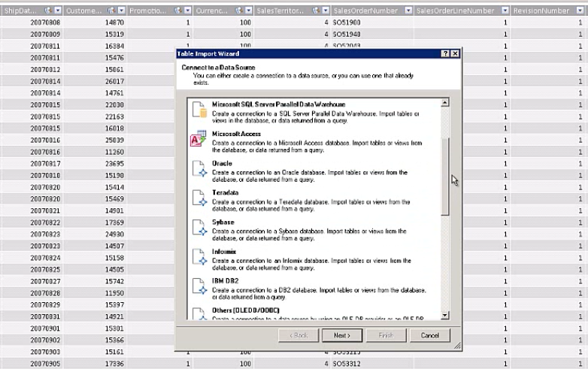Open the SalesTerritoryKey column filter dropdown
Screen dimensions: 588x369
[x=326, y=11]
